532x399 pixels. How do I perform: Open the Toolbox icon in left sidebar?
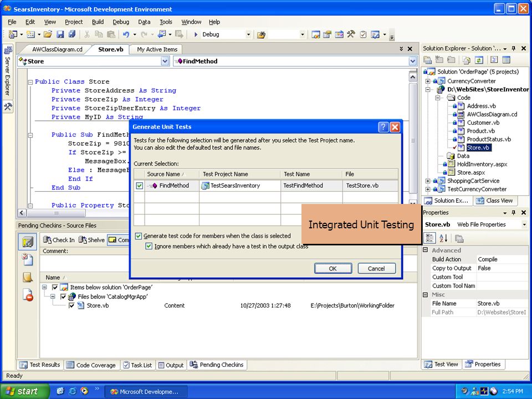[8, 107]
